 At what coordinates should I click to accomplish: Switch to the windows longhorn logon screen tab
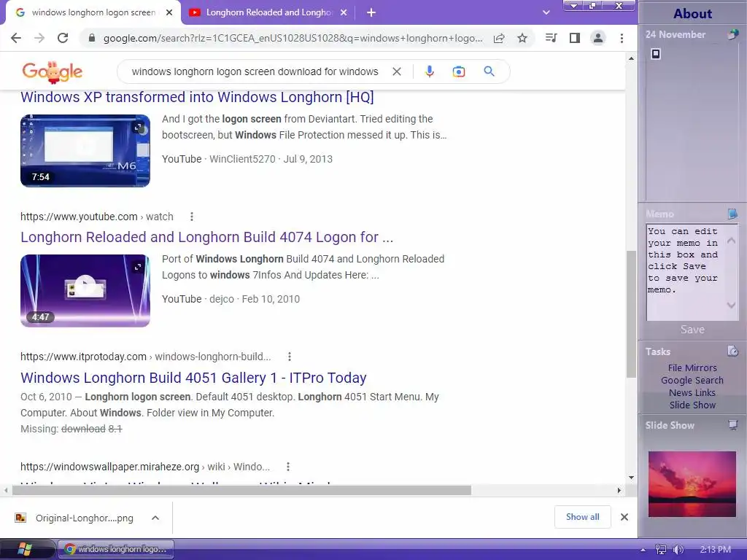[x=93, y=12]
